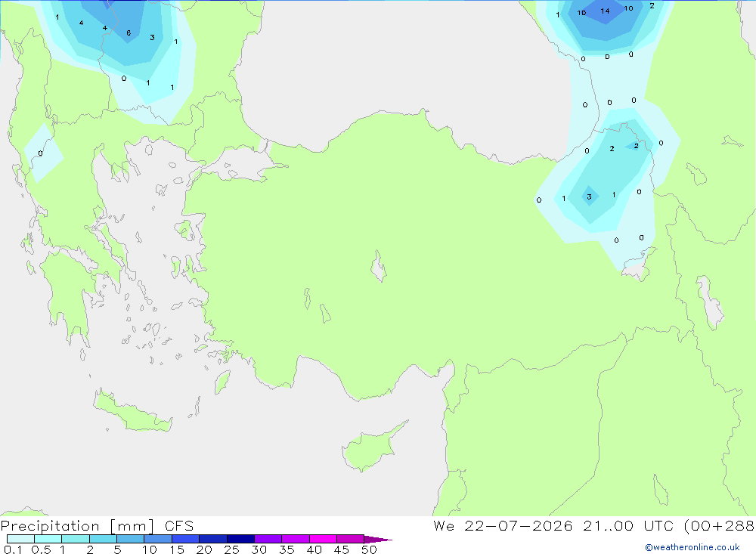Click the 40–45 mm magenta legend segment

click(323, 539)
